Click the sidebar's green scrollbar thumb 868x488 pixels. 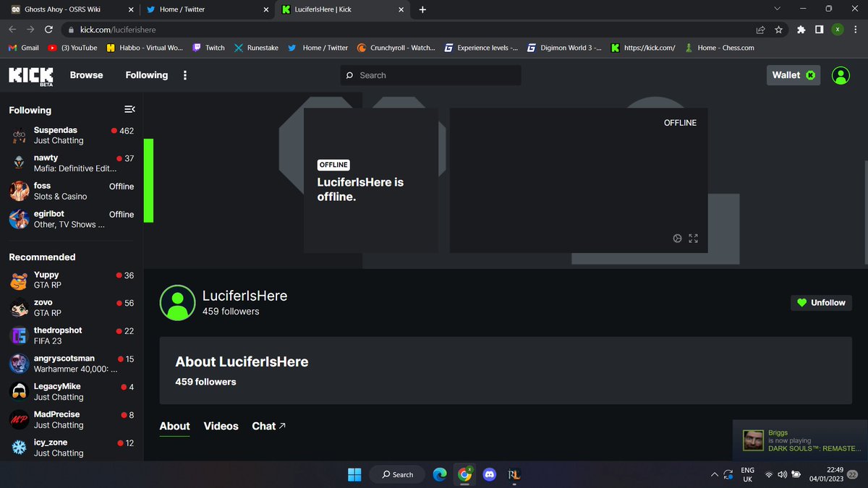[148, 180]
